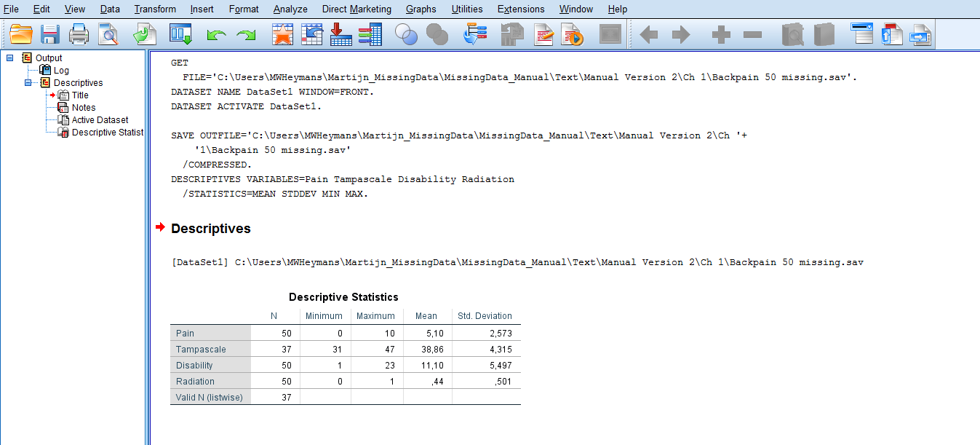Click the green Undo arrow
This screenshot has height=445, width=980.
(x=216, y=35)
